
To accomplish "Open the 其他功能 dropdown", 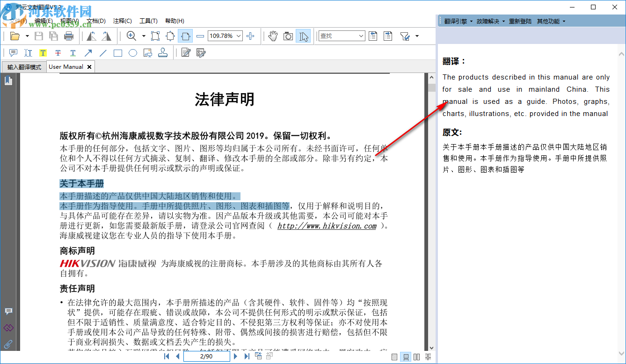I will pos(551,22).
